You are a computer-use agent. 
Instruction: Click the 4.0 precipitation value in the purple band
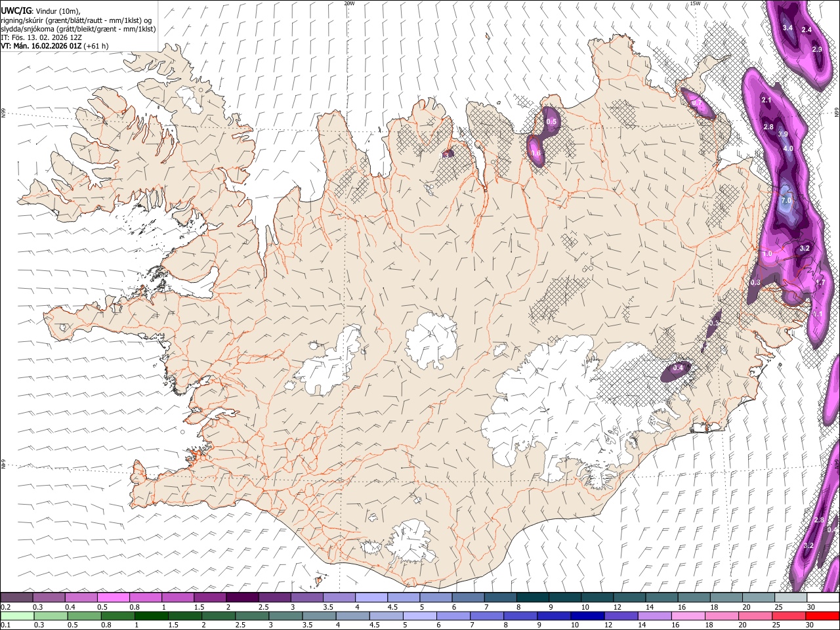pos(788,149)
